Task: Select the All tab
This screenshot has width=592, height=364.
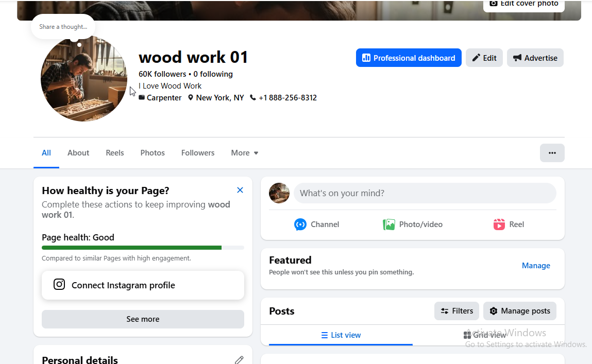Action: pyautogui.click(x=46, y=153)
